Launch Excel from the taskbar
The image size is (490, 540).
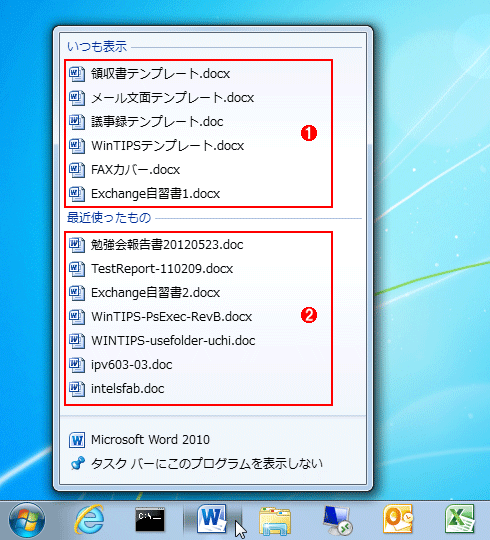[x=460, y=519]
